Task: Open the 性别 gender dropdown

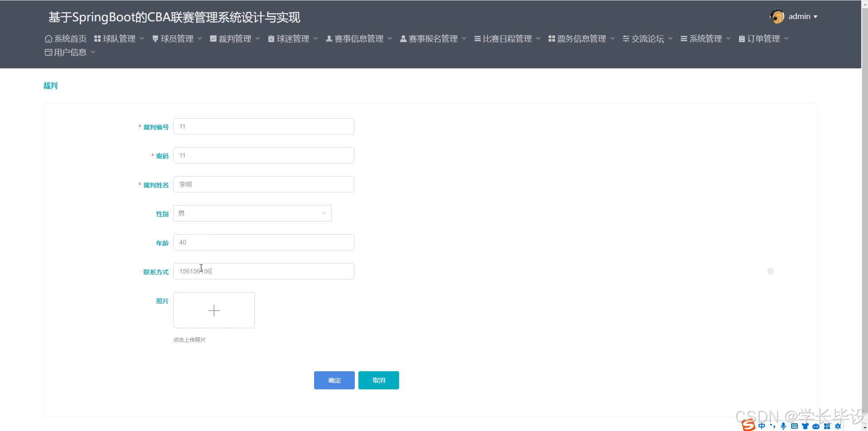Action: click(x=253, y=213)
